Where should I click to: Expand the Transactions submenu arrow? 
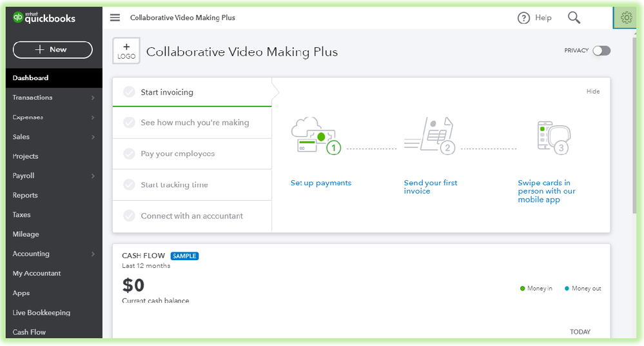point(93,97)
